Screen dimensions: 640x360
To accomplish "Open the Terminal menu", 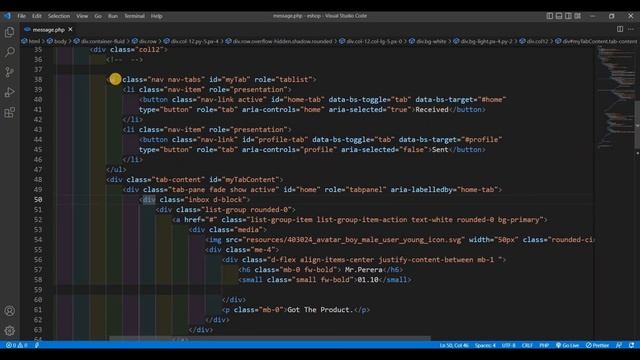I will coord(134,16).
